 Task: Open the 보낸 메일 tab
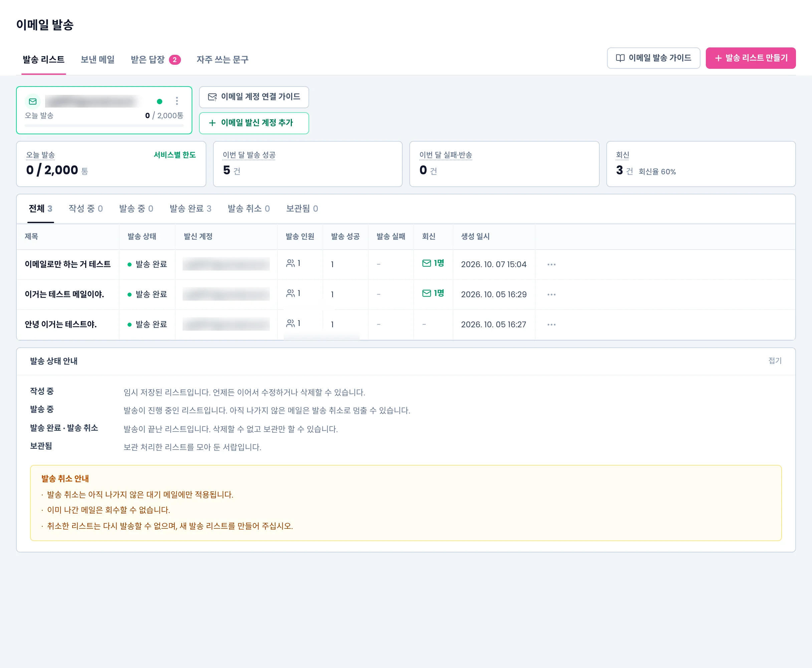pos(98,60)
